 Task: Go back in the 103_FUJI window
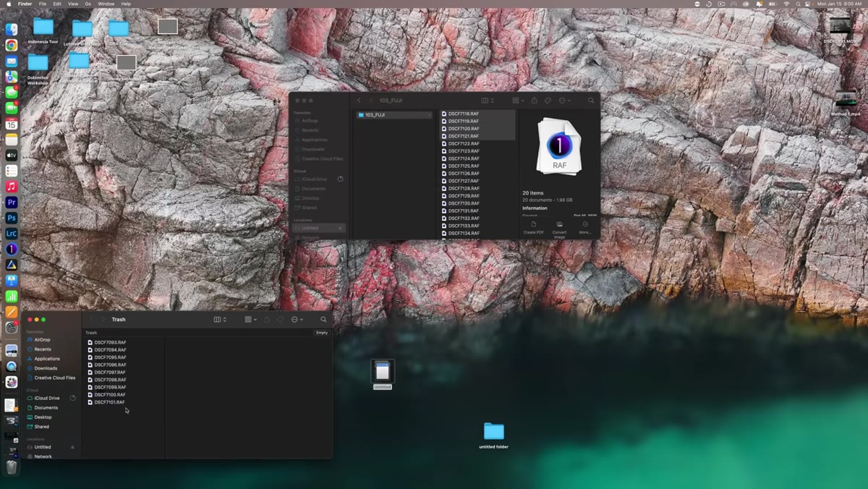click(x=359, y=101)
